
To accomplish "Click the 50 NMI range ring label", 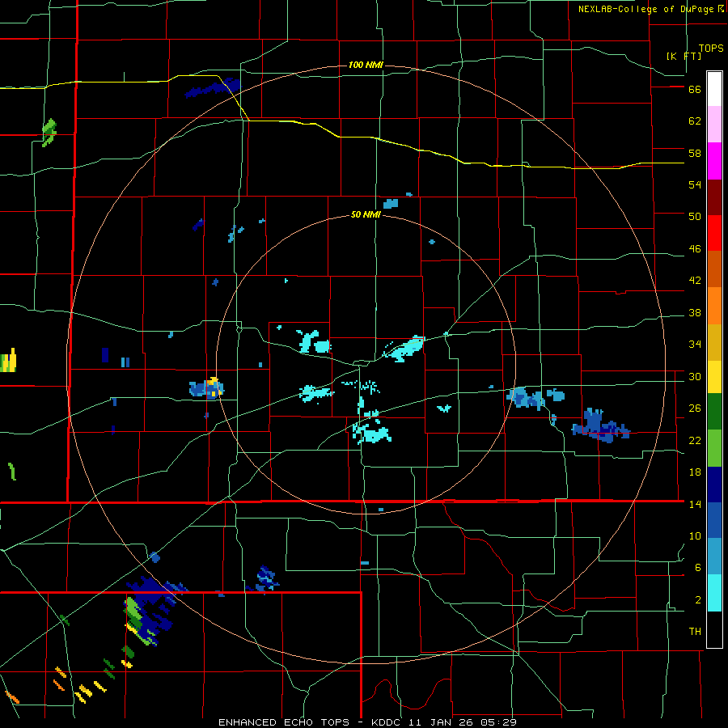I will 366,214.
